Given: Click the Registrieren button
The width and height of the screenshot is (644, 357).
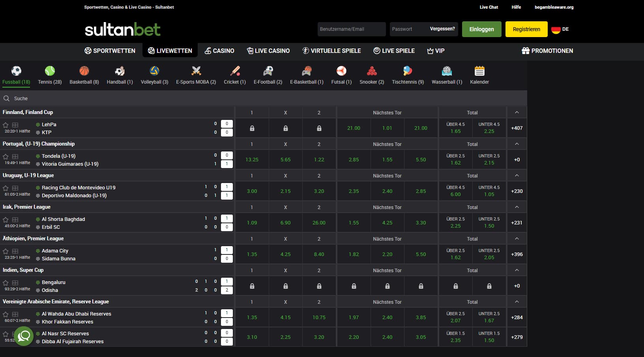Looking at the screenshot, I should coord(526,29).
